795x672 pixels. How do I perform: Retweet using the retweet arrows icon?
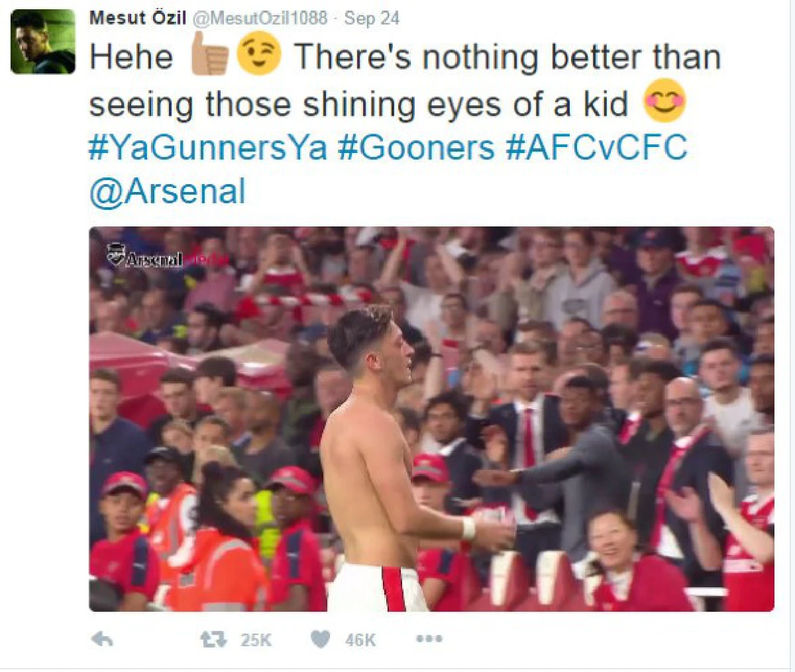click(213, 640)
